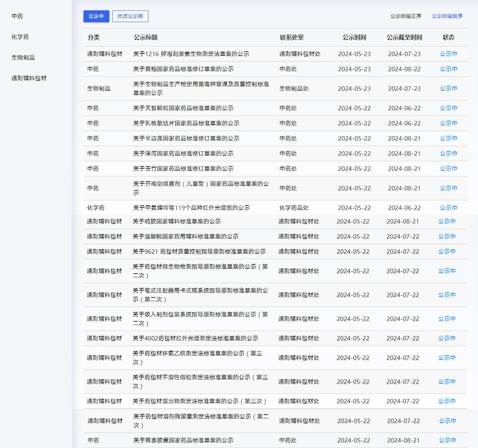Open 关于胃泰胶囊国家药品标准草案的公示
The height and width of the screenshot is (448, 478).
tap(183, 440)
